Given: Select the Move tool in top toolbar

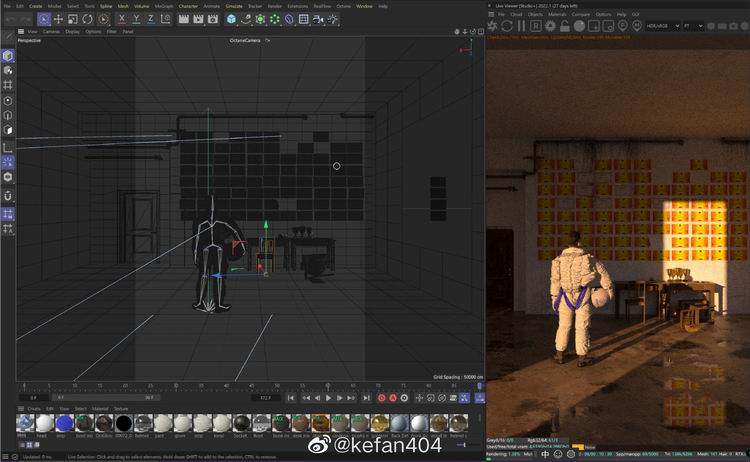Looking at the screenshot, I should (x=58, y=19).
